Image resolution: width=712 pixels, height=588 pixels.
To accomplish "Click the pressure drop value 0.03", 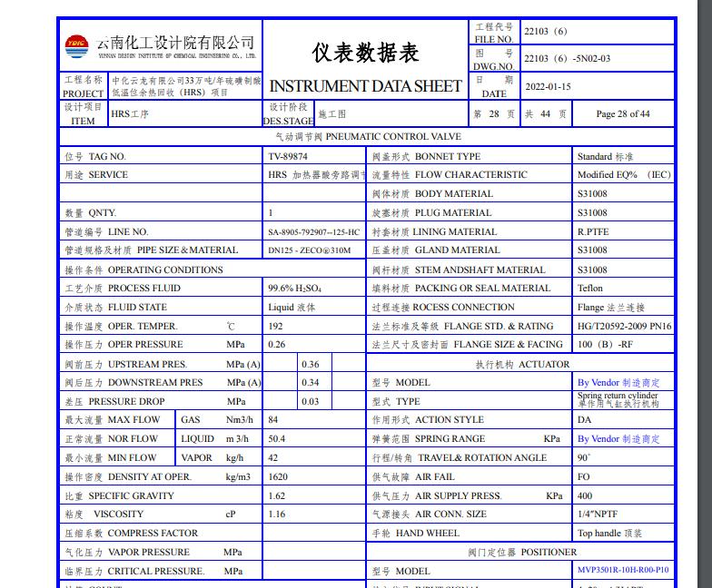I will [311, 402].
